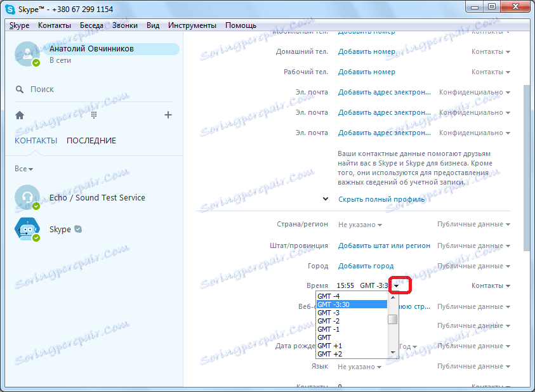This screenshot has height=392, width=535.
Task: Open Контакты privacy dropdown for Рабочий тел.
Action: coord(491,72)
